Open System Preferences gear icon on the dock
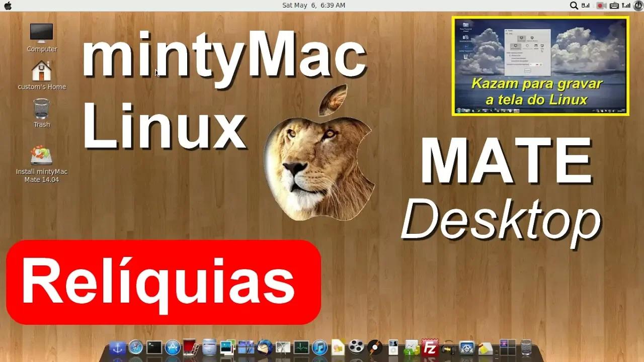The height and width of the screenshot is (362, 644). click(x=467, y=348)
